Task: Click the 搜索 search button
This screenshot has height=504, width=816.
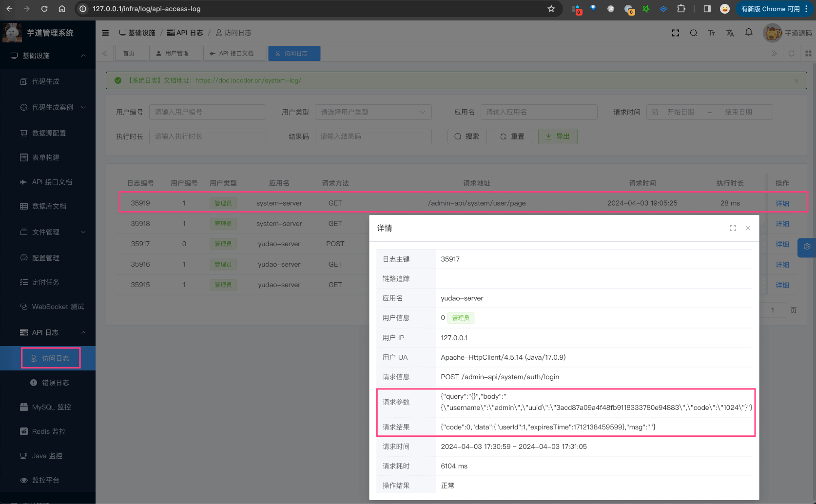Action: [466, 136]
